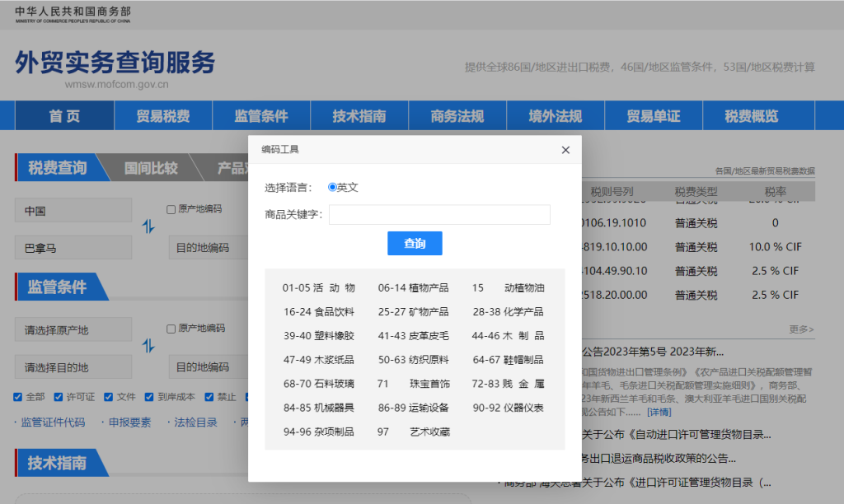Open category 64-67 鞋帽制品
844x504 pixels.
508,360
